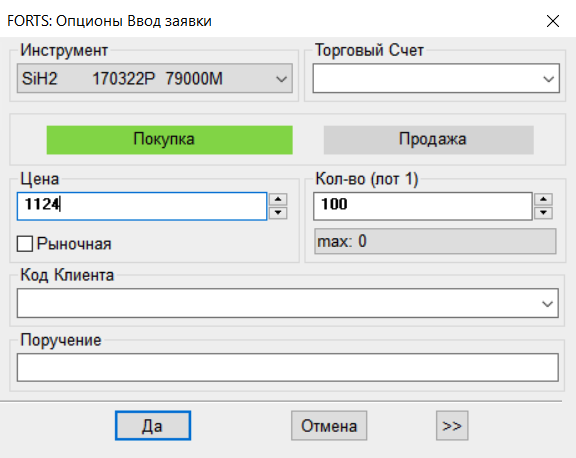The height and width of the screenshot is (458, 576).
Task: Expand the Код Клиента dropdown
Action: tap(547, 303)
